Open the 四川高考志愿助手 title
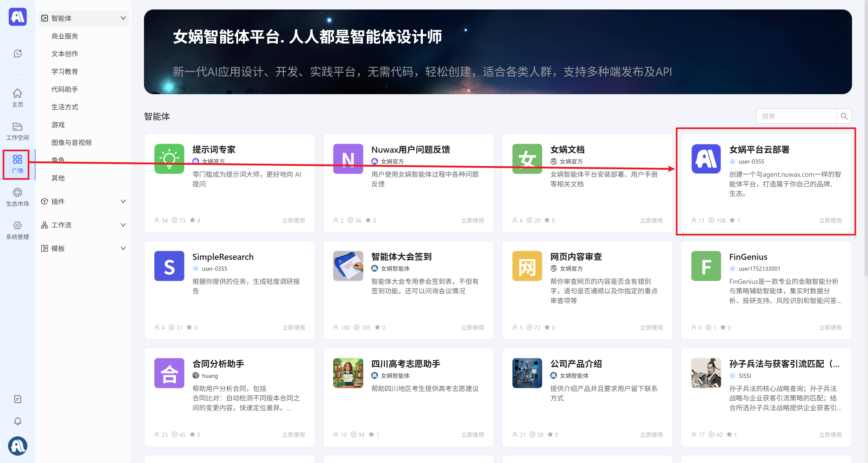Viewport: 868px width, 463px height. pyautogui.click(x=405, y=364)
